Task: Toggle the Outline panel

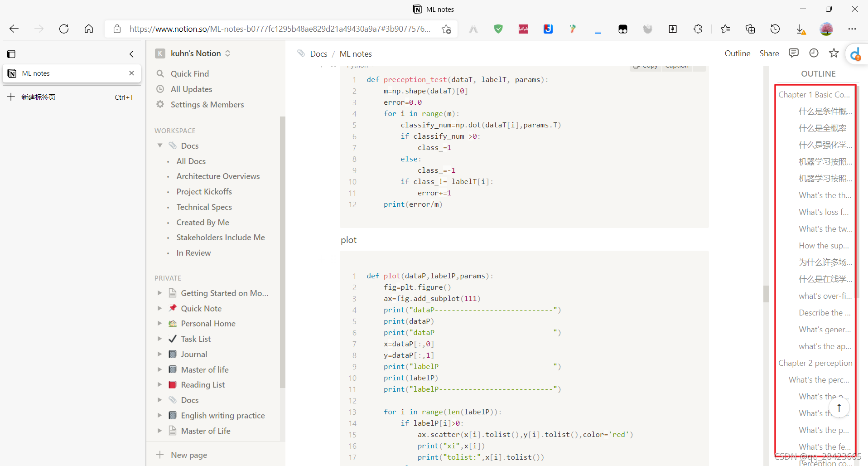Action: click(x=737, y=53)
